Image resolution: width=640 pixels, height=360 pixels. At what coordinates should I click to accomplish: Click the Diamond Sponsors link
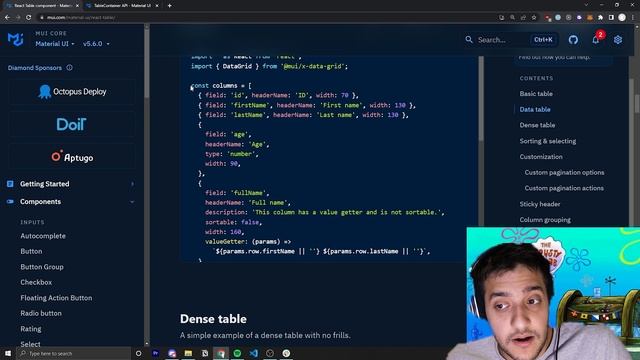[x=35, y=68]
